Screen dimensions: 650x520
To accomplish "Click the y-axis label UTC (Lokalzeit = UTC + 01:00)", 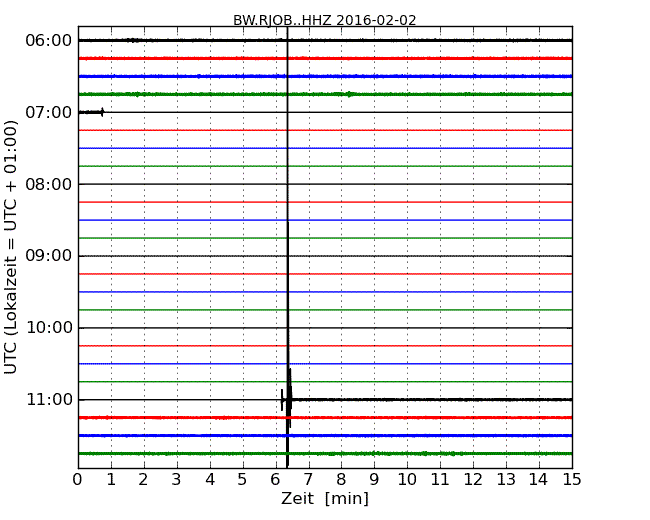I will pos(10,248).
